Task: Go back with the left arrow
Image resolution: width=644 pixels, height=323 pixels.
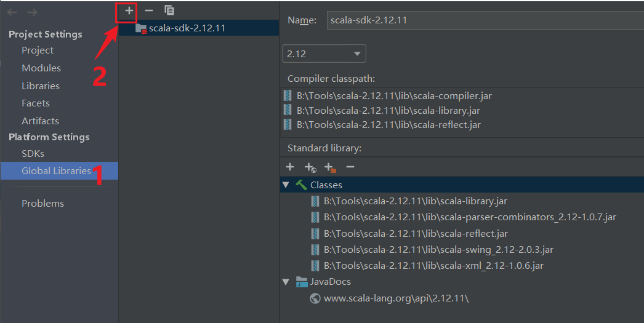Action: pyautogui.click(x=12, y=12)
